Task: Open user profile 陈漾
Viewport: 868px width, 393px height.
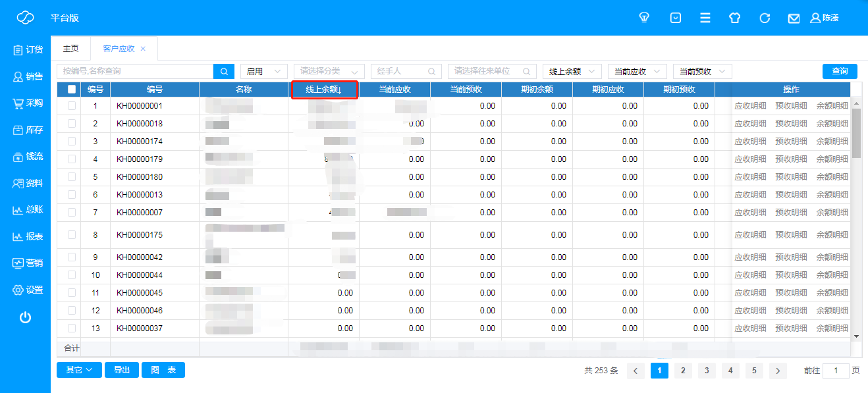Action: 825,18
